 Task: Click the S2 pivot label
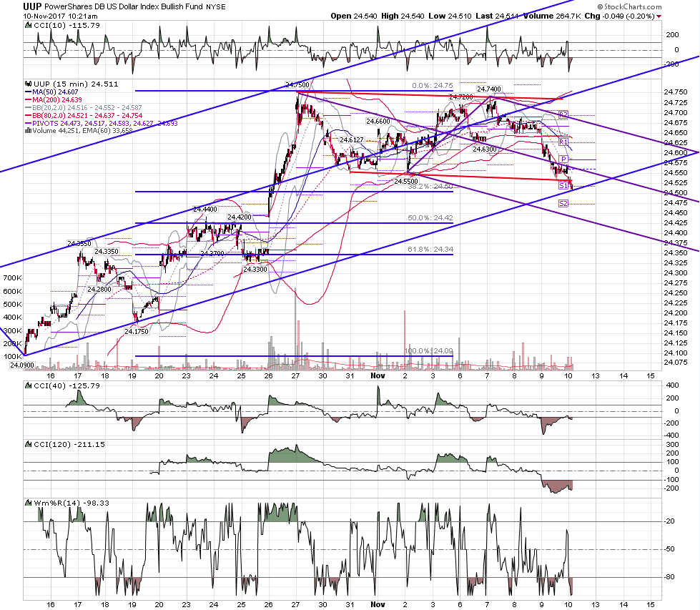pos(563,204)
